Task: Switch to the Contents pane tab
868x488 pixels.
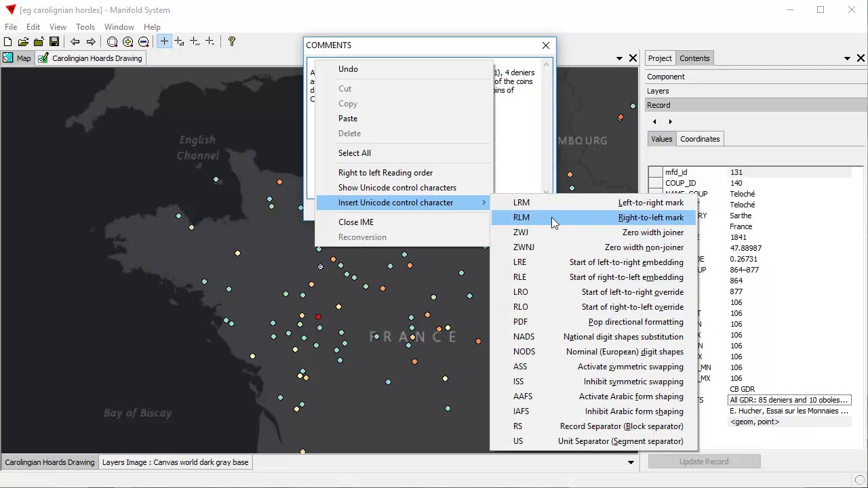Action: pos(694,58)
